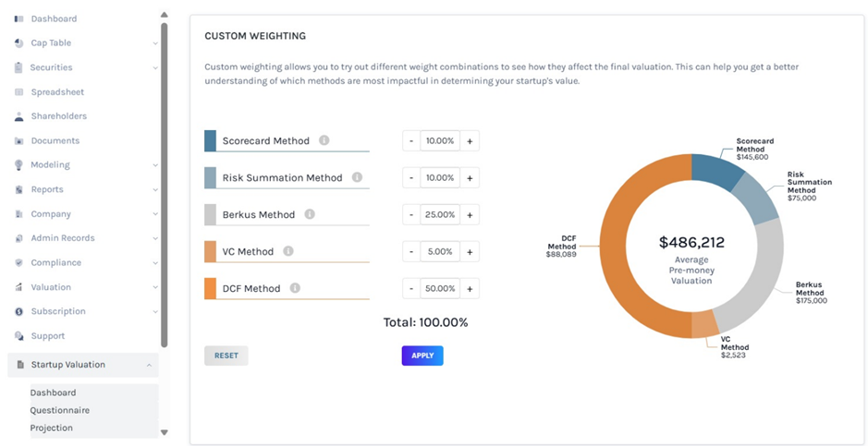Viewport: 868px width, 446px height.
Task: Open info icon beside Berkus Method
Action: (310, 214)
